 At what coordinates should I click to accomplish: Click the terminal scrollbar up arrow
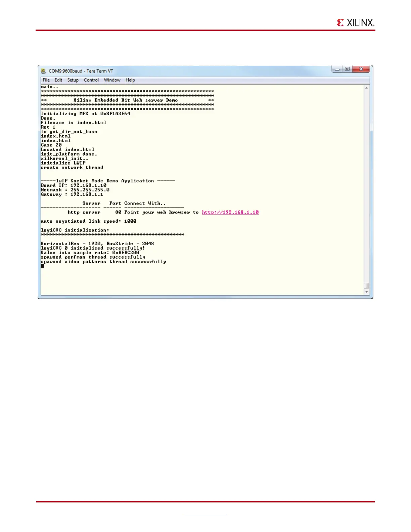pyautogui.click(x=367, y=88)
